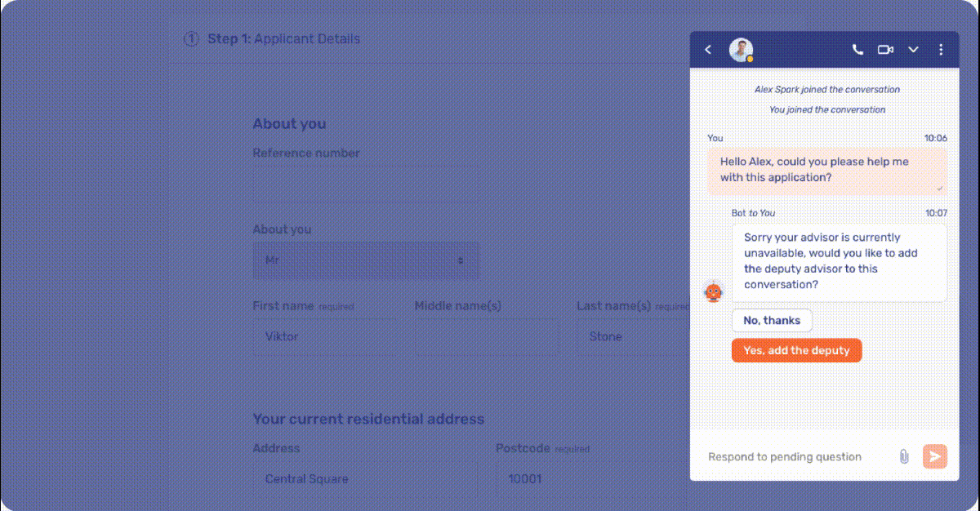Screen dimensions: 980x511
Task: Click the 'Bot to You' sender label
Action: click(753, 213)
